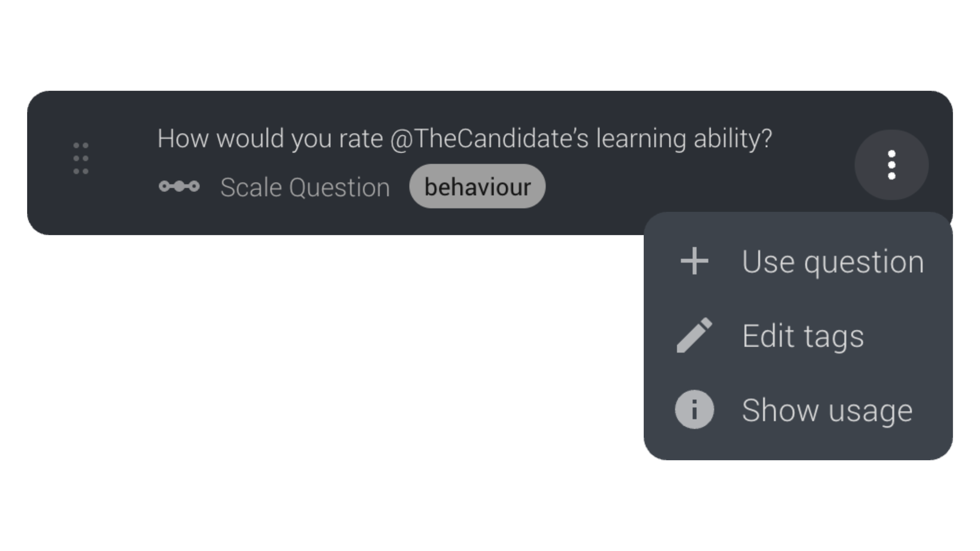Image resolution: width=980 pixels, height=551 pixels.
Task: Click the words "How would you rate"
Action: tap(270, 139)
